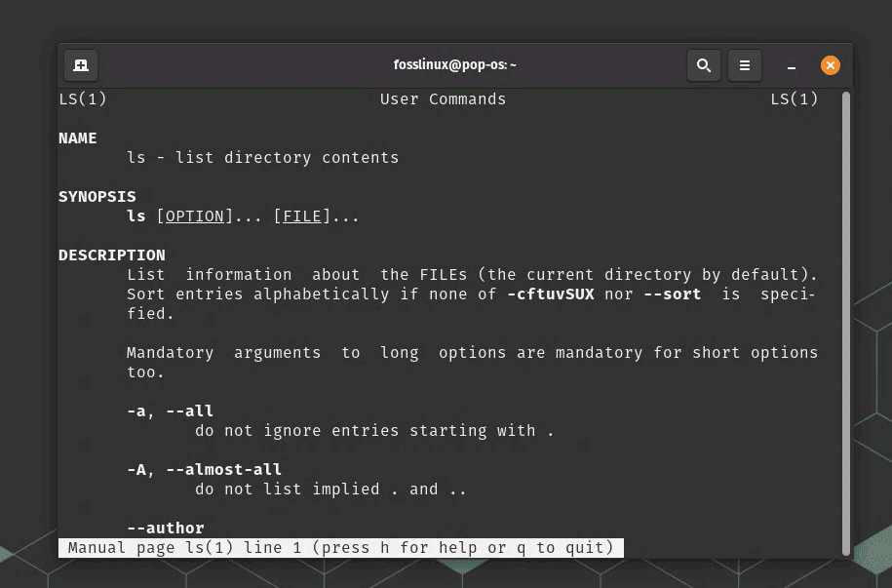Viewport: 892px width, 588px height.
Task: Click the NAME section heading
Action: point(78,138)
